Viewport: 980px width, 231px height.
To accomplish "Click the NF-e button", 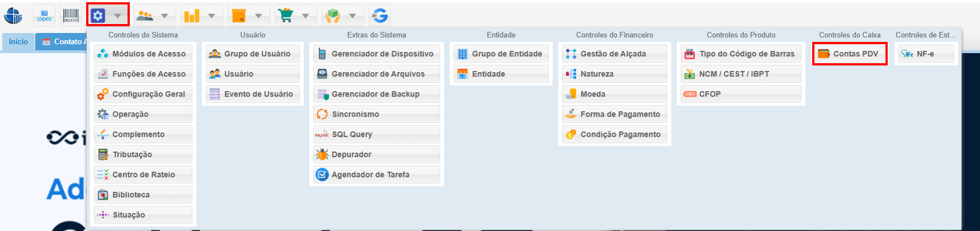I will click(x=925, y=54).
